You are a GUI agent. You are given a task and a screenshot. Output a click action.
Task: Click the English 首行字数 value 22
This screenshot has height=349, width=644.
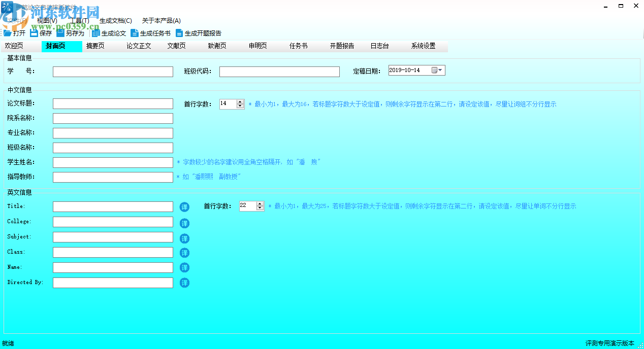click(243, 205)
